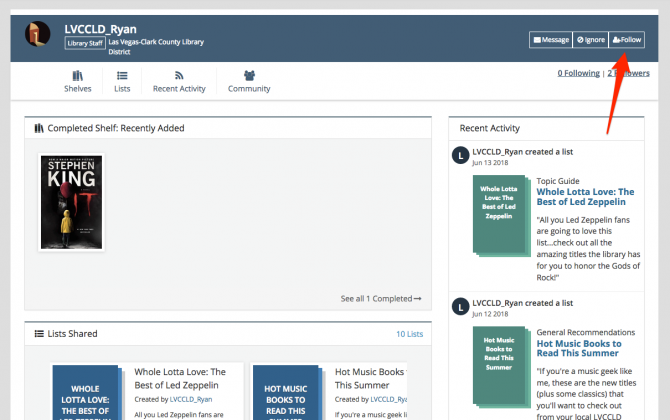Click the LVCCLD_Ryan profile avatar
This screenshot has width=670, height=420.
(38, 34)
